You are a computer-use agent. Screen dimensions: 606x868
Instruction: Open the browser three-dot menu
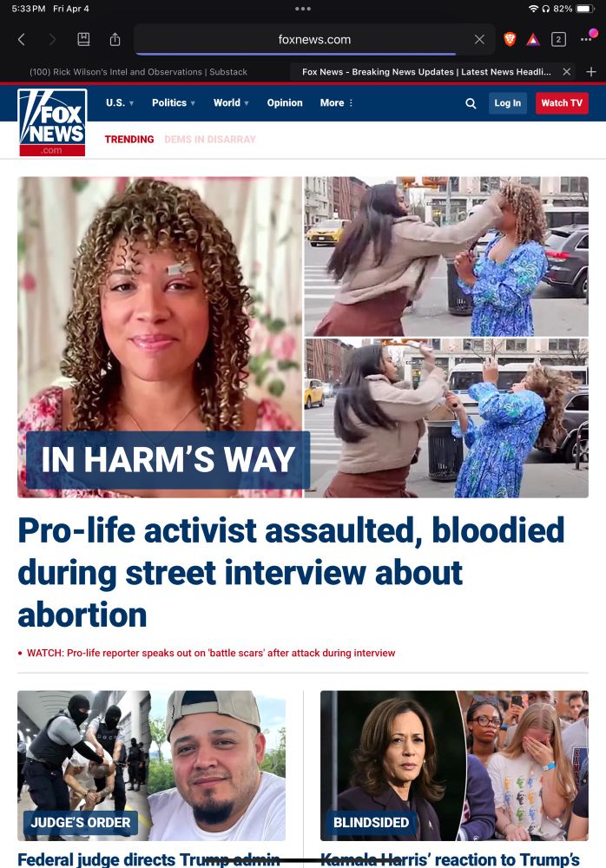coord(586,39)
